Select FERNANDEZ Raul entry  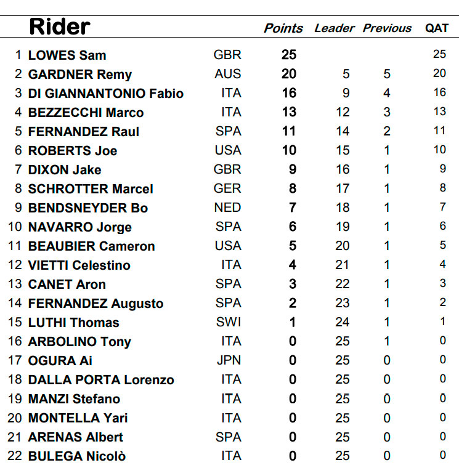pos(84,132)
